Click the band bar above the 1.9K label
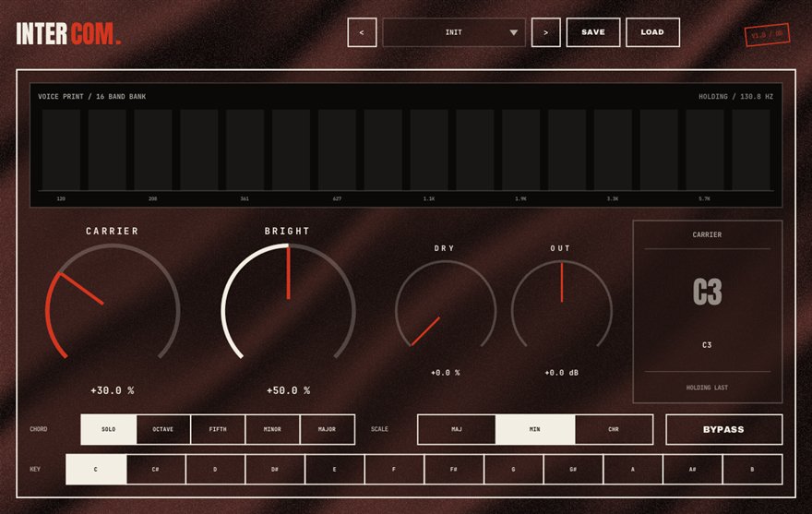The width and height of the screenshot is (812, 514). coord(521,149)
